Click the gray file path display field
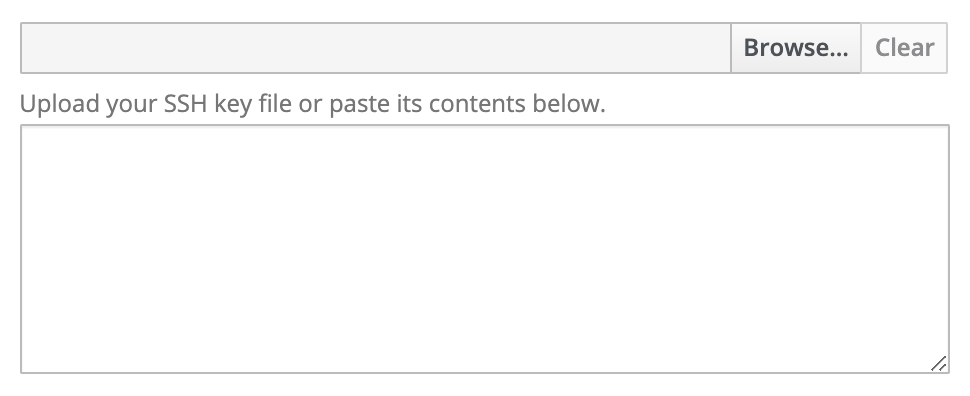970x396 pixels. [x=376, y=48]
